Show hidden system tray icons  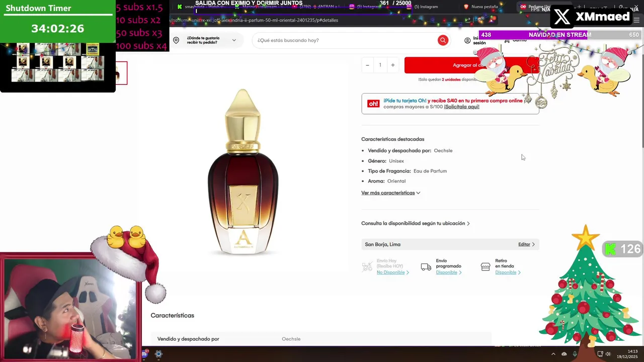click(553, 354)
